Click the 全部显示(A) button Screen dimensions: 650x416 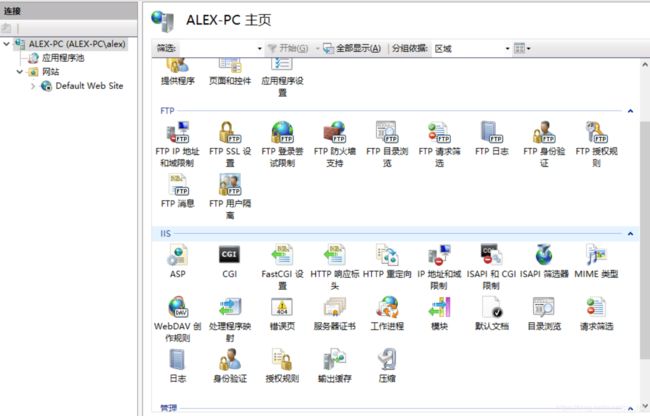tap(352, 48)
